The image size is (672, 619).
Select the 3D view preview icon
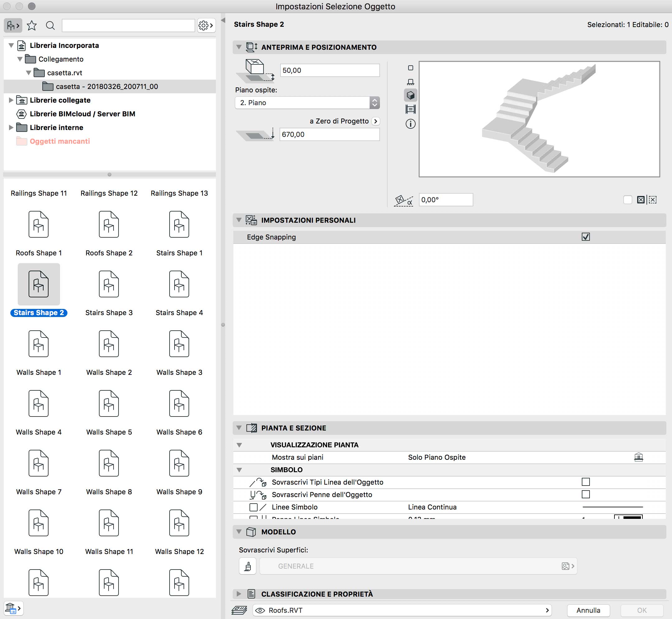tap(410, 95)
